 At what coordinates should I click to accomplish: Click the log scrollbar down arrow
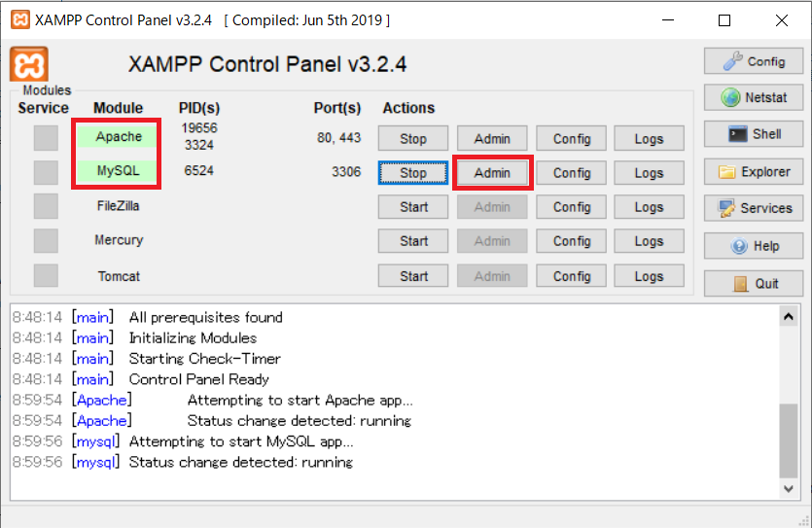click(789, 489)
